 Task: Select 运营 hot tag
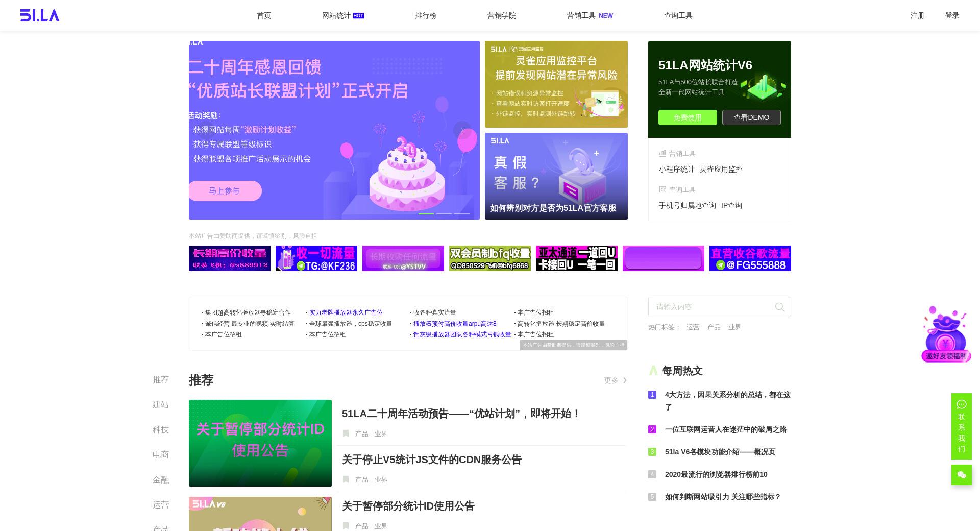693,327
